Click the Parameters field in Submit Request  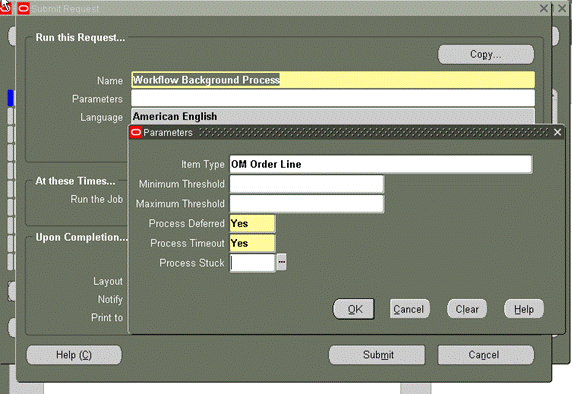point(333,98)
